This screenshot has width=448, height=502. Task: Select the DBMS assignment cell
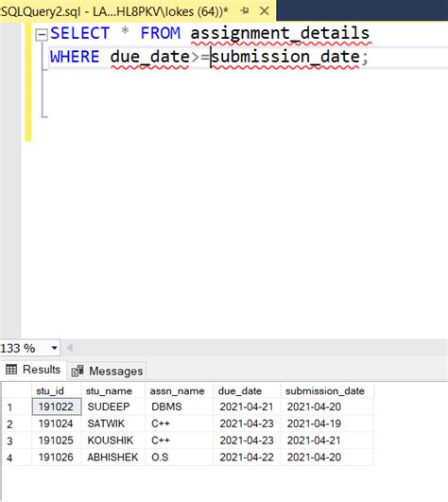pyautogui.click(x=180, y=407)
